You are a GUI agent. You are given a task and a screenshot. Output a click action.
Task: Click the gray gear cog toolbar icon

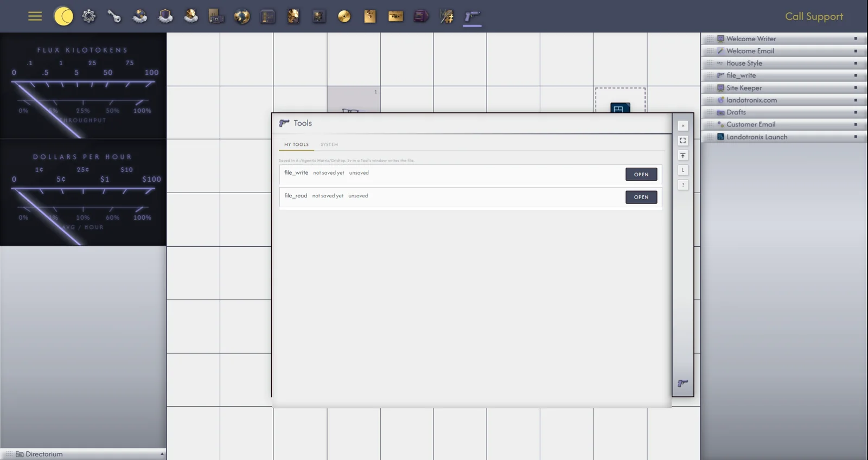[89, 16]
